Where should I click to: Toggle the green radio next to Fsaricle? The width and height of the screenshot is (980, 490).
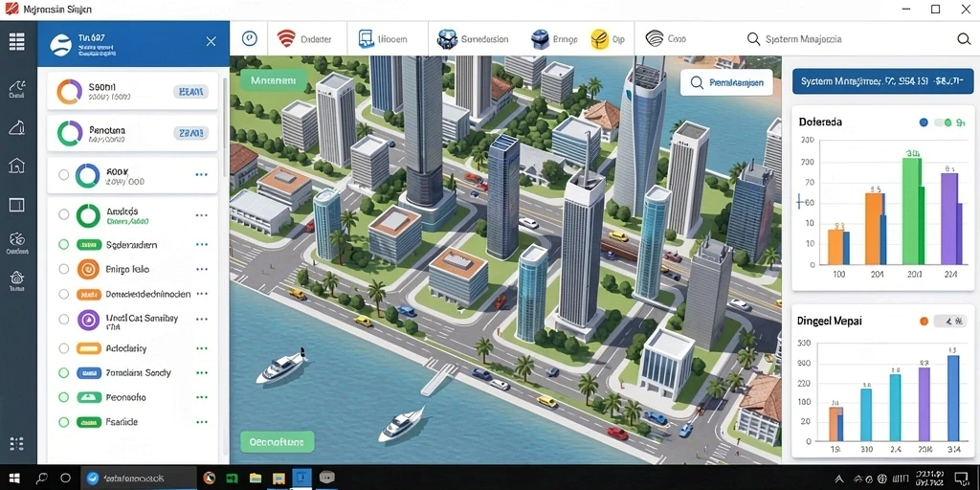pyautogui.click(x=64, y=422)
